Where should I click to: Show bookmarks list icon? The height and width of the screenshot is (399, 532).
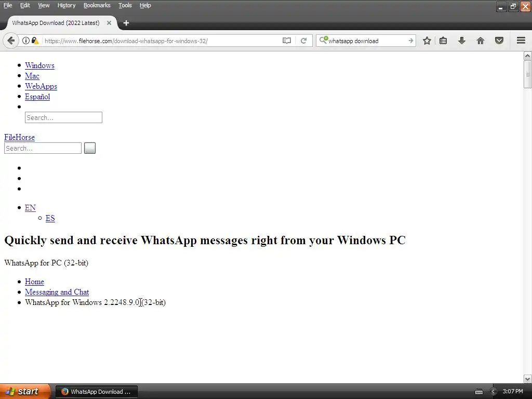point(443,41)
